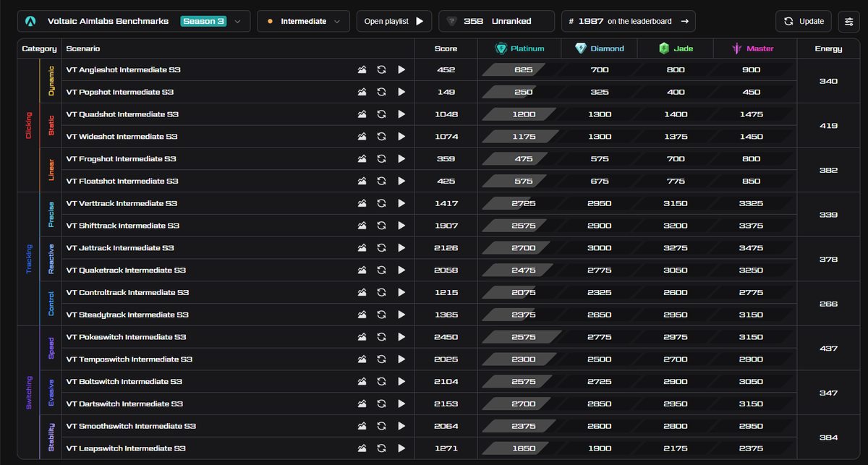Click VT Wideshot Intermediate S3 scenario name
The image size is (868, 465).
pos(122,137)
